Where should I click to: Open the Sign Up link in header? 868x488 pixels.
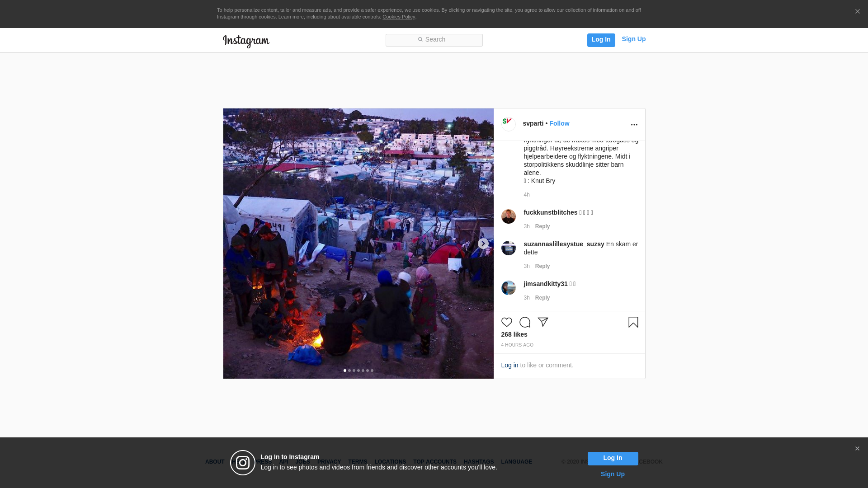(x=633, y=39)
